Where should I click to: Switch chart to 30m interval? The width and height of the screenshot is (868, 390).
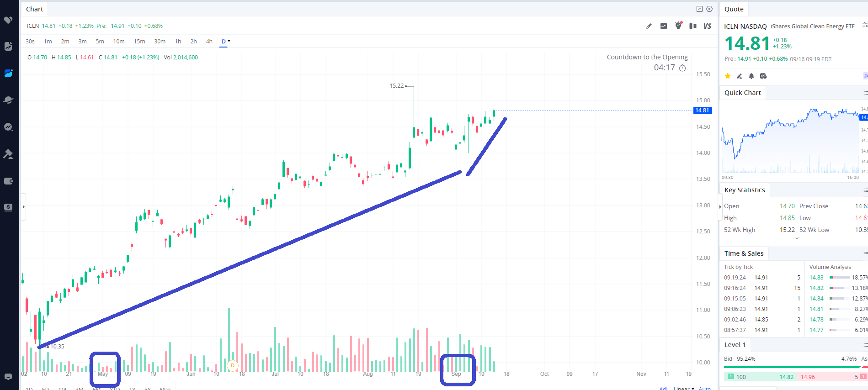[160, 41]
